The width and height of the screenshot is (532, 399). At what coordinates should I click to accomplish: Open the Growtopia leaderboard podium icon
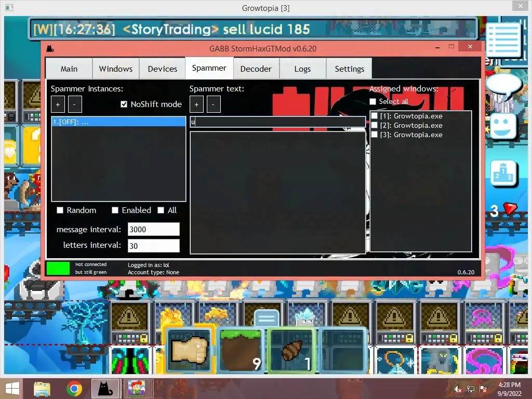coord(503,173)
